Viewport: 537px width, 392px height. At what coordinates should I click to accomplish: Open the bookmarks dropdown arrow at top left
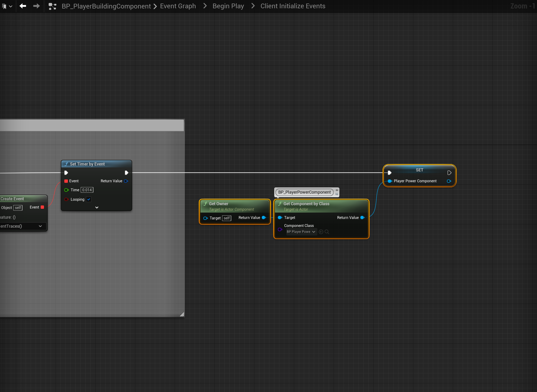pyautogui.click(x=11, y=6)
